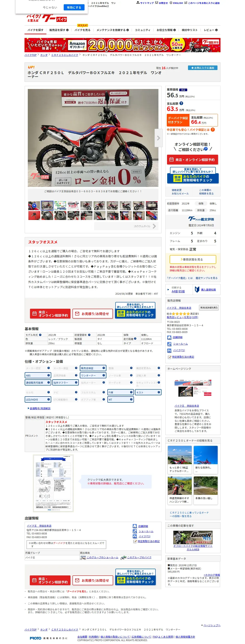The height and width of the screenshot is (644, 245).
Task: Click beginner-mark icon beside 購入基礎知識
Action: click(x=197, y=290)
